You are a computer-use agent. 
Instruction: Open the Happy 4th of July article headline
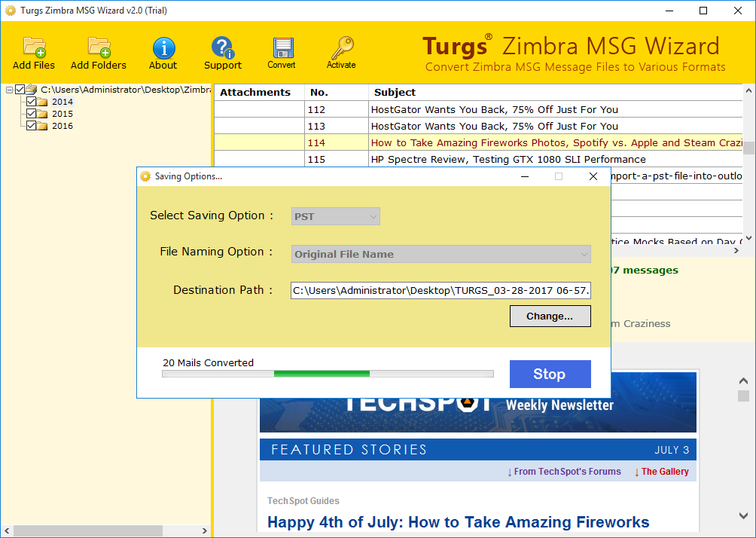(458, 522)
